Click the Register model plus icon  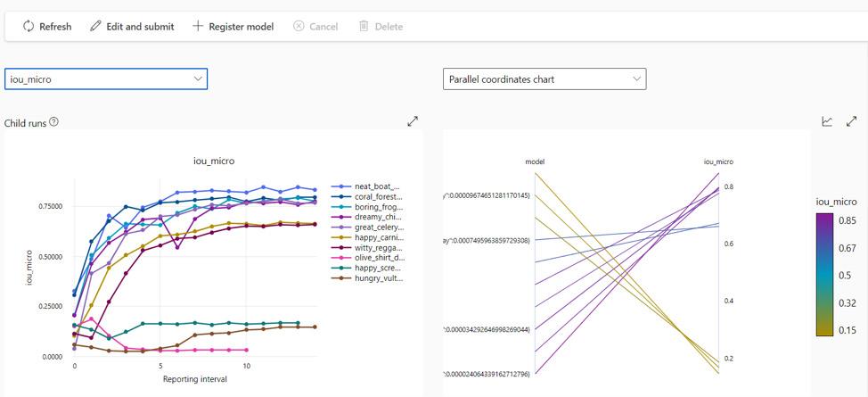pyautogui.click(x=198, y=26)
